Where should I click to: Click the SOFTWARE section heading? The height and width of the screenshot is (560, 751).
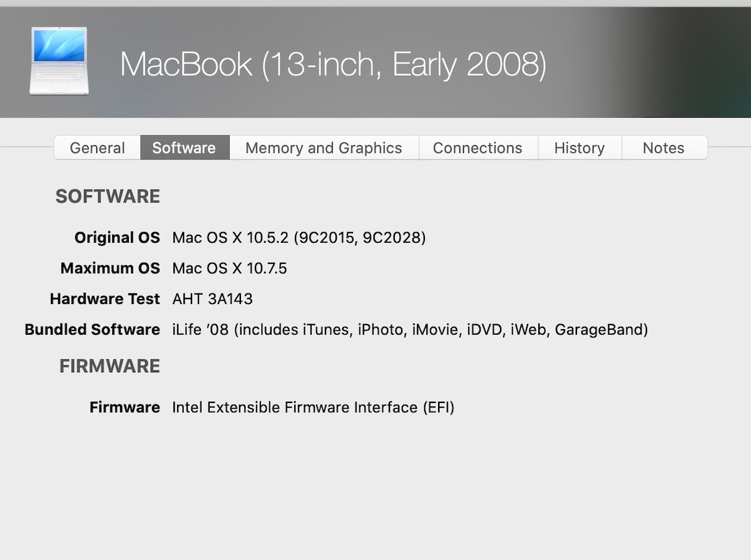click(108, 196)
